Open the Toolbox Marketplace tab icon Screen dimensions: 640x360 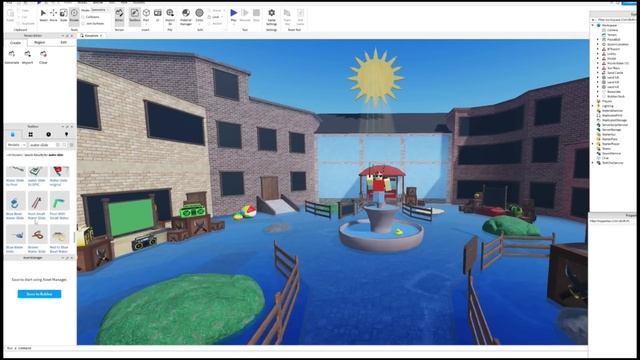[13, 134]
